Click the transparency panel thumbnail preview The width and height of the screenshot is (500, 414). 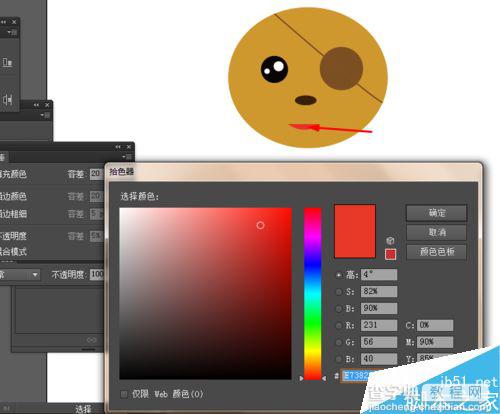tap(59, 311)
